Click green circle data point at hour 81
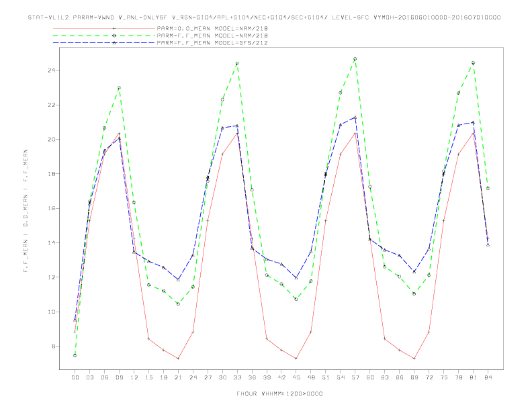 474,63
